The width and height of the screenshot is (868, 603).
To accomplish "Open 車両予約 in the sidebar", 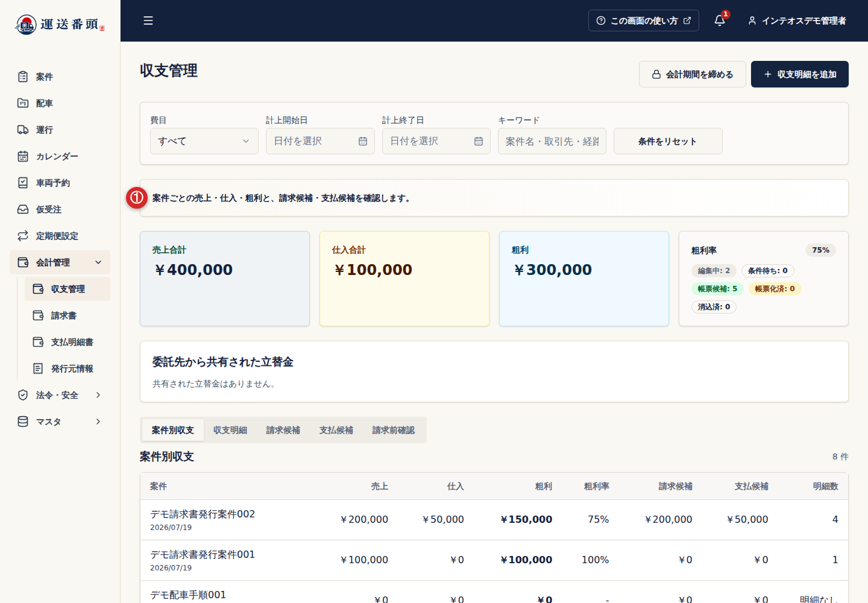I will click(x=60, y=183).
